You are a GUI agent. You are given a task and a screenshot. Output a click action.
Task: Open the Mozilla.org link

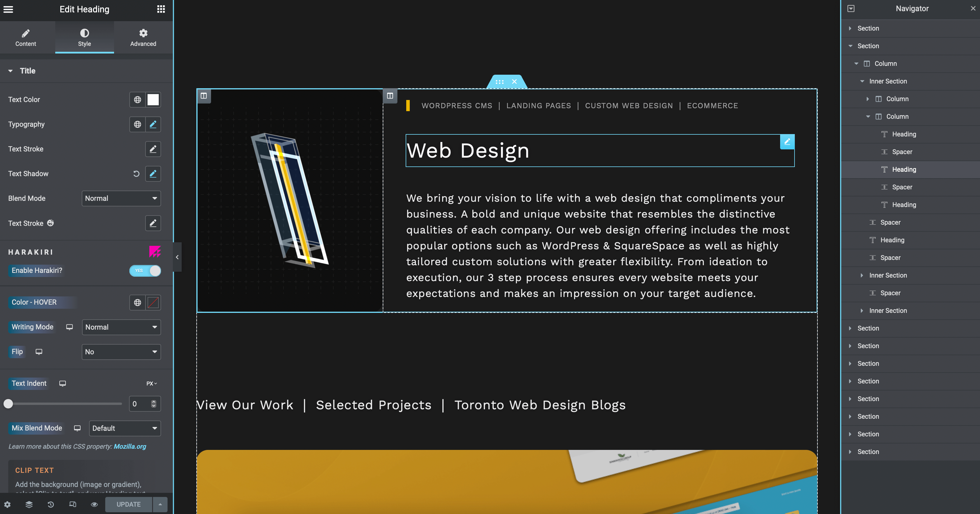coord(130,447)
